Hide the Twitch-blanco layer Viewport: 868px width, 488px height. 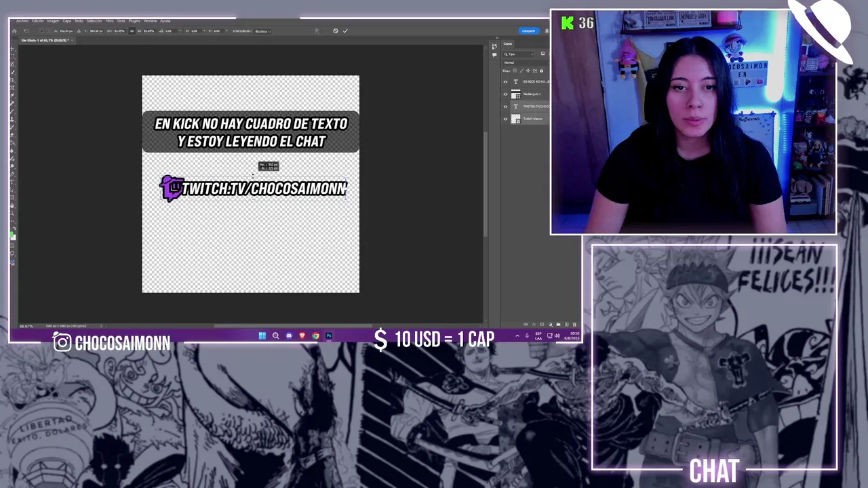[505, 119]
